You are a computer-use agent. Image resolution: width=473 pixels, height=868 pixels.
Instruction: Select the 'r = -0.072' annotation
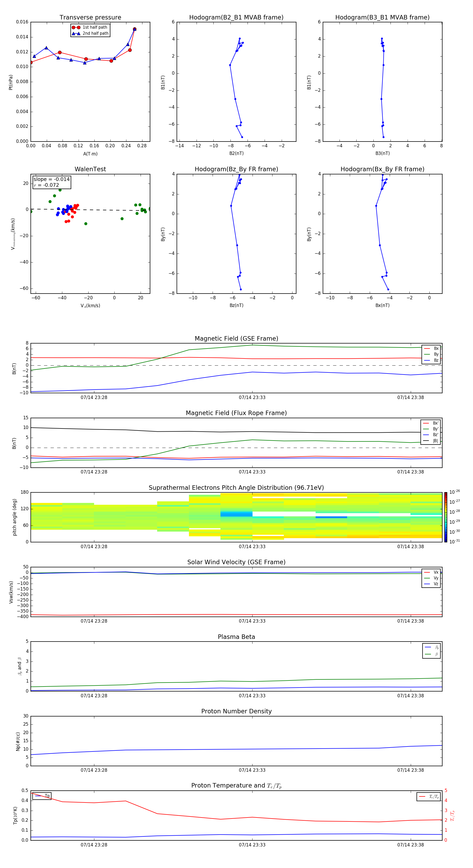(x=47, y=185)
